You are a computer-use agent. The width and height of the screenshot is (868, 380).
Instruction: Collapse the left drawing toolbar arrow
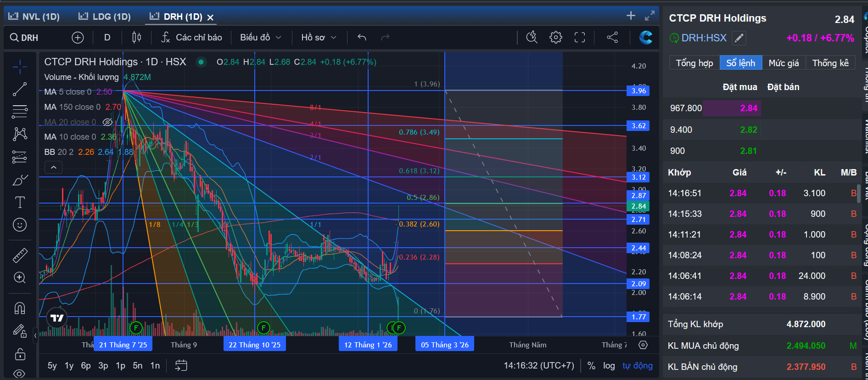35,336
